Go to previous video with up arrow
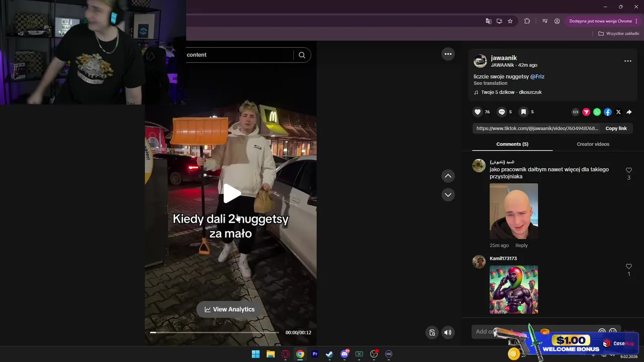Screen dimensions: 644x362 448,176
